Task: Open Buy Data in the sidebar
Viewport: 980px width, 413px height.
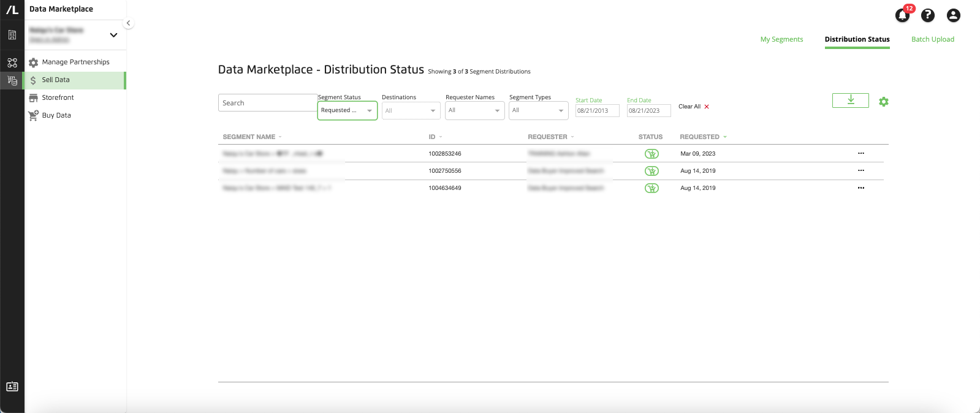Action: pos(75,115)
